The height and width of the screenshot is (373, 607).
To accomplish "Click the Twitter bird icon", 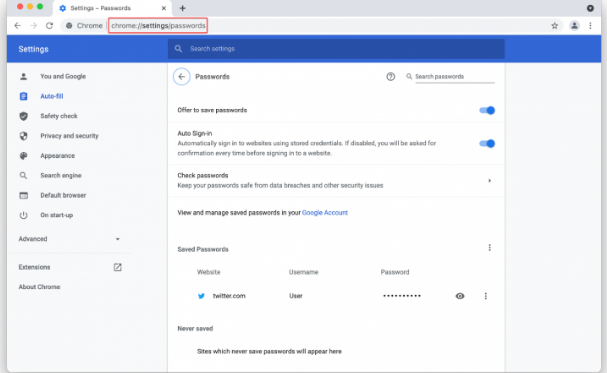I will (201, 296).
